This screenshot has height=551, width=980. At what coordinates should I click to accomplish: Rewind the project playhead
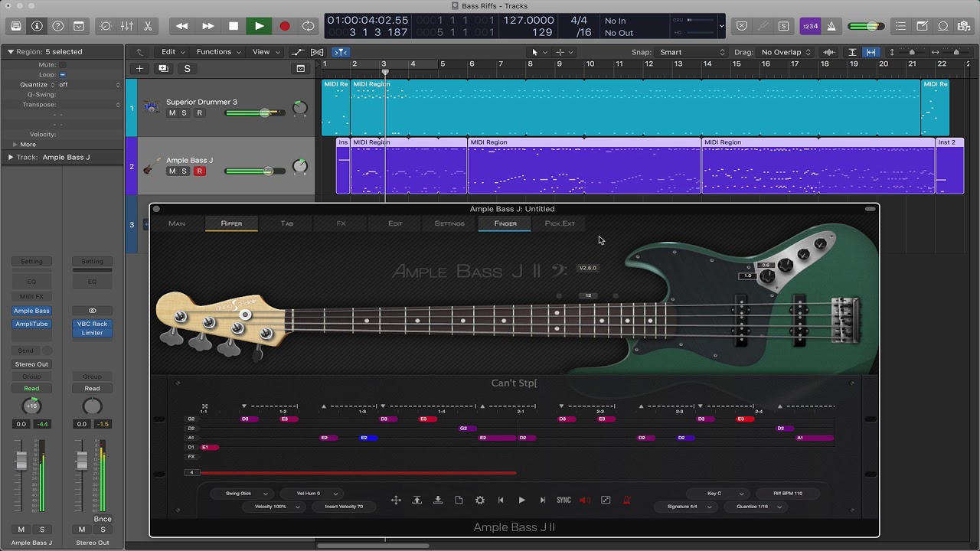pyautogui.click(x=182, y=26)
